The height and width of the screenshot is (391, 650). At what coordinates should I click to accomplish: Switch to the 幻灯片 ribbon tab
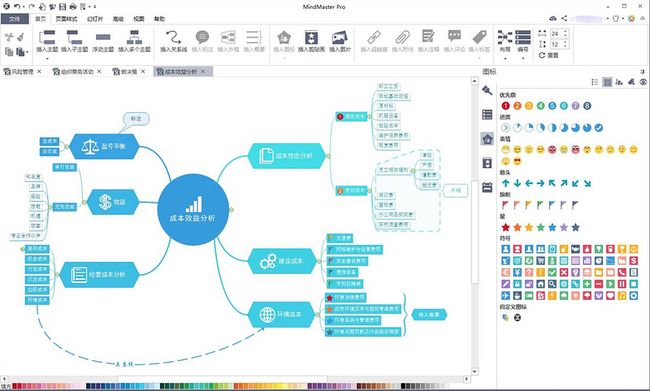point(95,19)
